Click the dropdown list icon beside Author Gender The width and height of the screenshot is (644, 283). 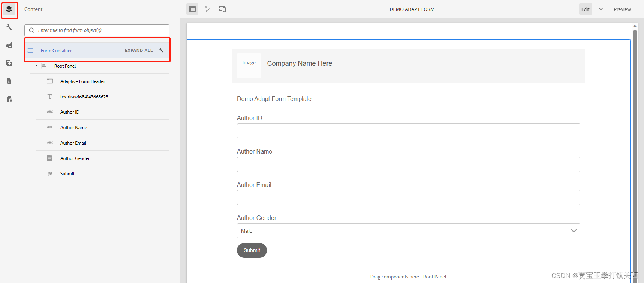[50, 158]
